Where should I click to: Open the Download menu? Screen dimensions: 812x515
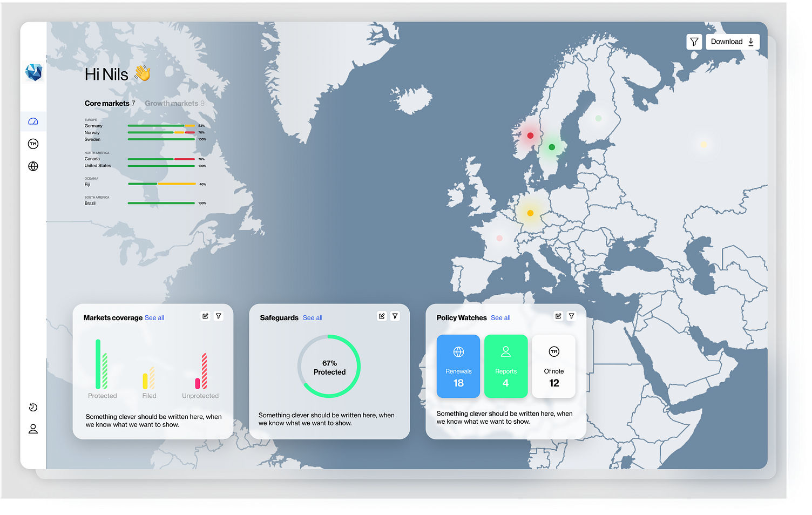(732, 41)
